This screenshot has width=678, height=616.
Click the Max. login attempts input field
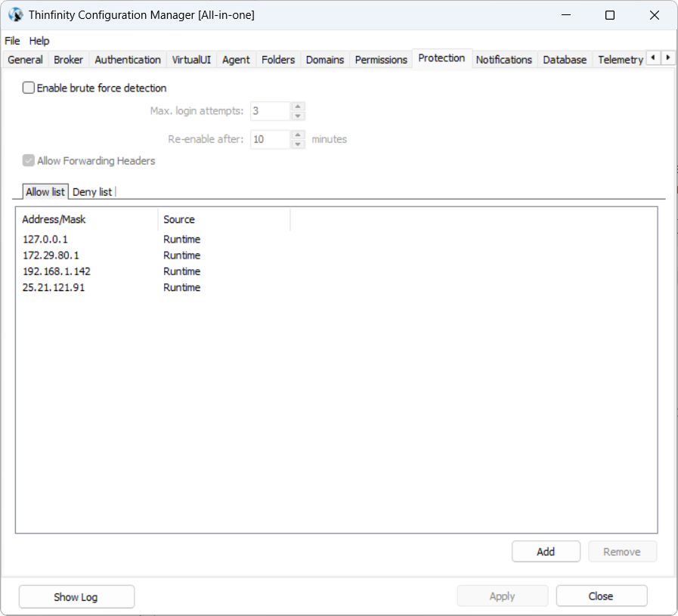click(x=271, y=111)
